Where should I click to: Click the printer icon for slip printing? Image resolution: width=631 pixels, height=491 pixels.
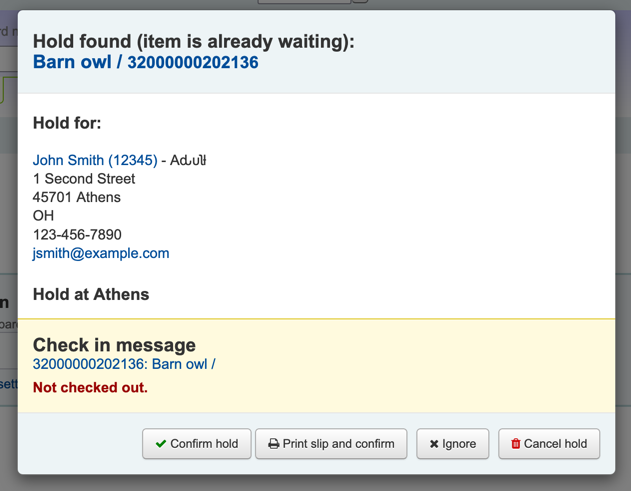[x=273, y=444]
